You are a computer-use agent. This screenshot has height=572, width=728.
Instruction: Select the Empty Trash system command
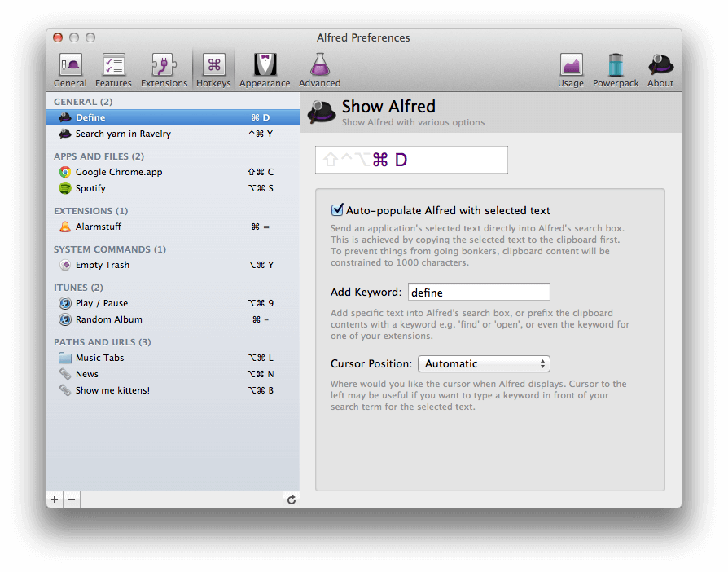pos(103,265)
